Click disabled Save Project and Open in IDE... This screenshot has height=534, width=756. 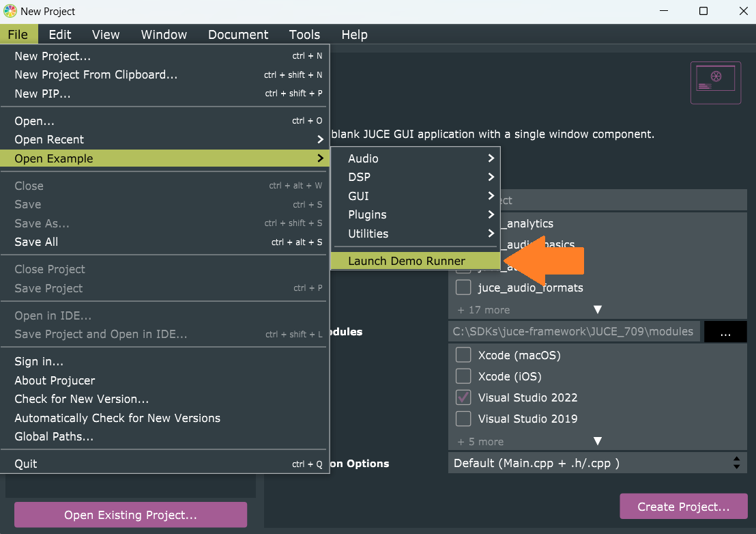click(164, 335)
